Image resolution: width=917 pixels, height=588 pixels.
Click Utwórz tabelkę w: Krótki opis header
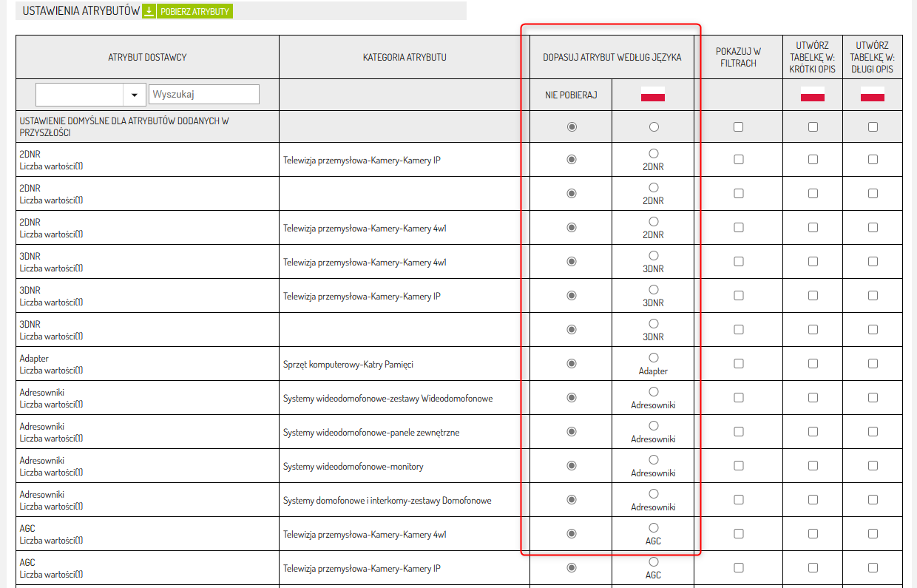click(x=813, y=57)
